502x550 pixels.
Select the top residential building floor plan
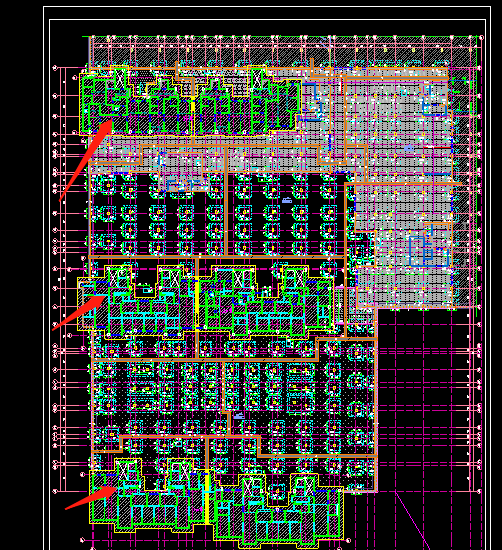190,101
